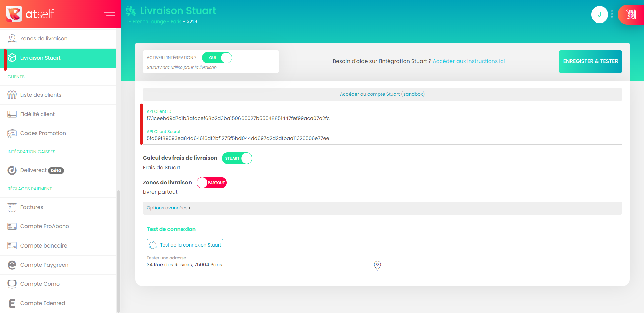
Task: Click connection icon in Test de la connexion button
Action: point(153,245)
